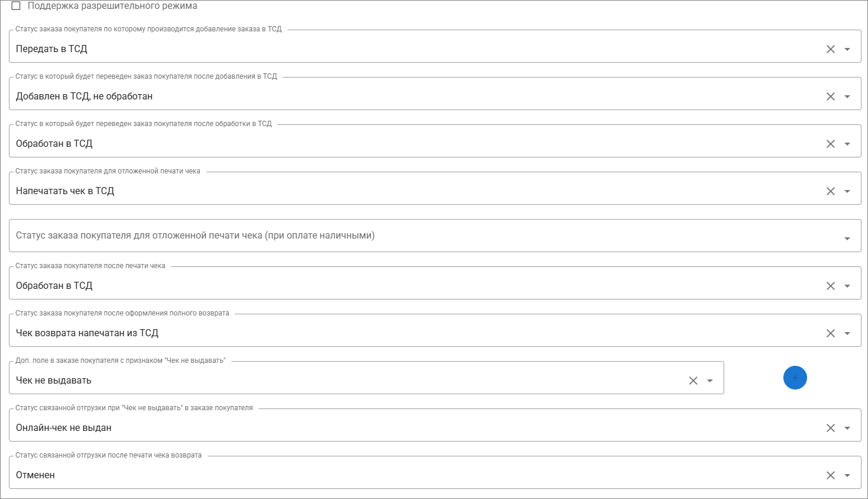Clear the 'Напечатать чек в ТСД' status value
Viewport: 868px width, 499px height.
(831, 191)
